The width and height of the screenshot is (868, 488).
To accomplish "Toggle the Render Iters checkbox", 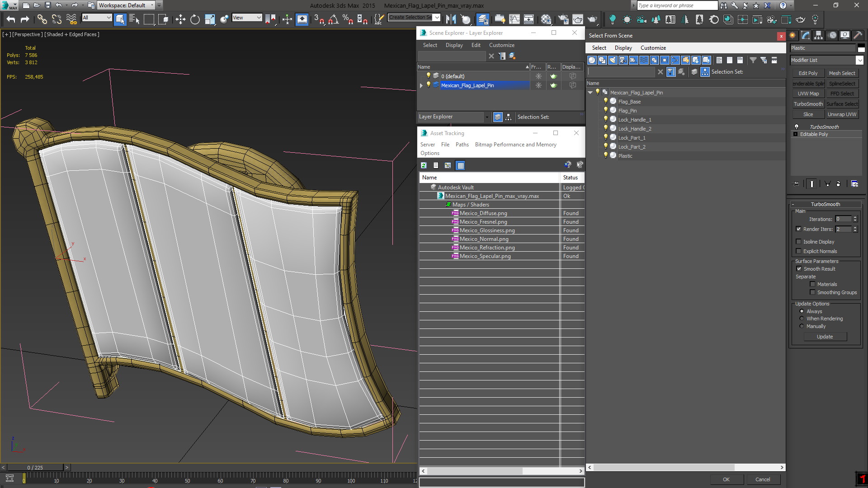I will (x=798, y=229).
